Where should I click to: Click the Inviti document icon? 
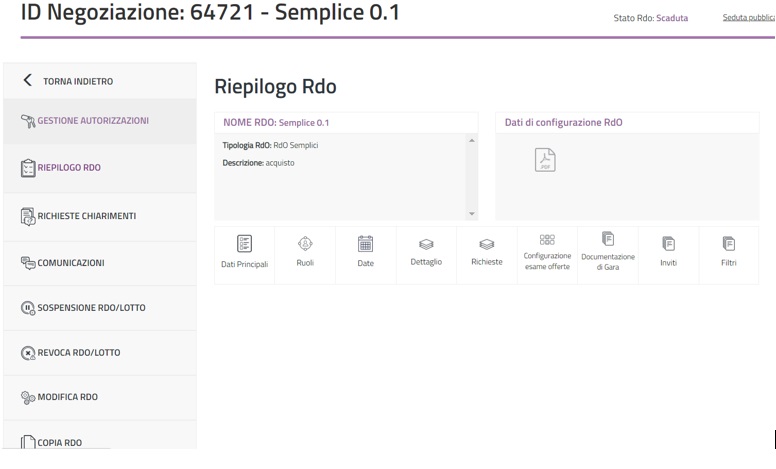coord(668,243)
